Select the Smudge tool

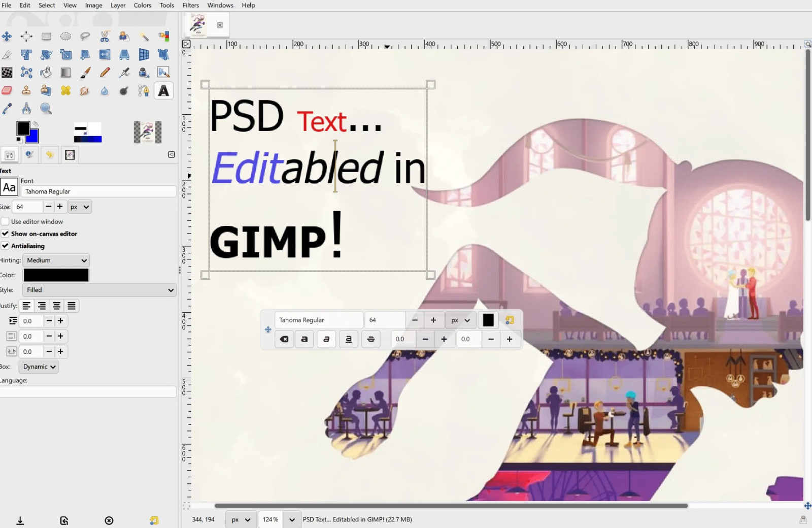85,91
